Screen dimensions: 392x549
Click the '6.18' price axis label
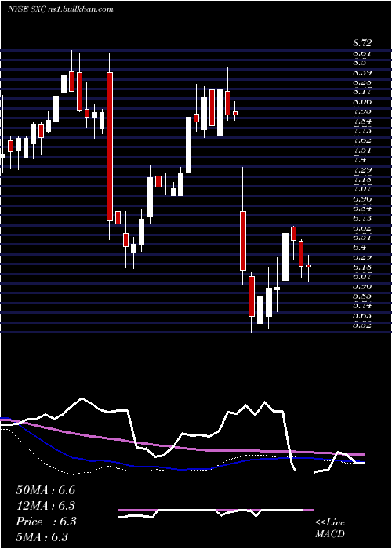tap(362, 267)
